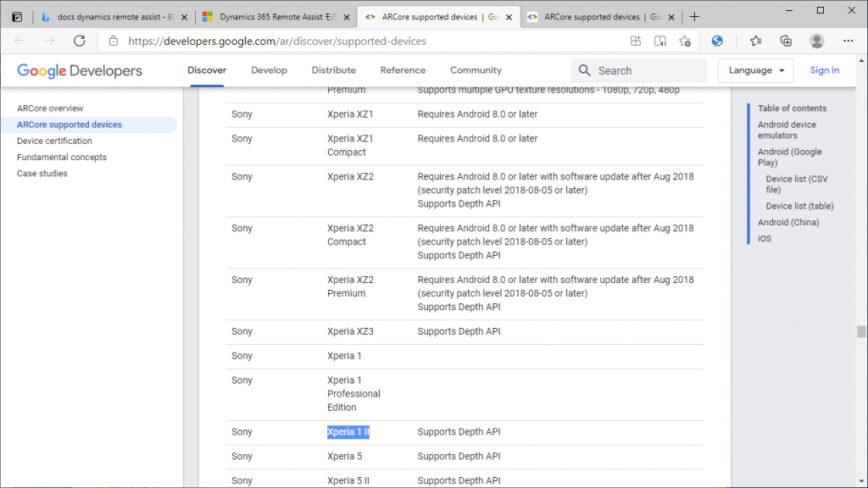Add this page to favorites star
Image resolution: width=868 pixels, height=488 pixels.
point(685,41)
